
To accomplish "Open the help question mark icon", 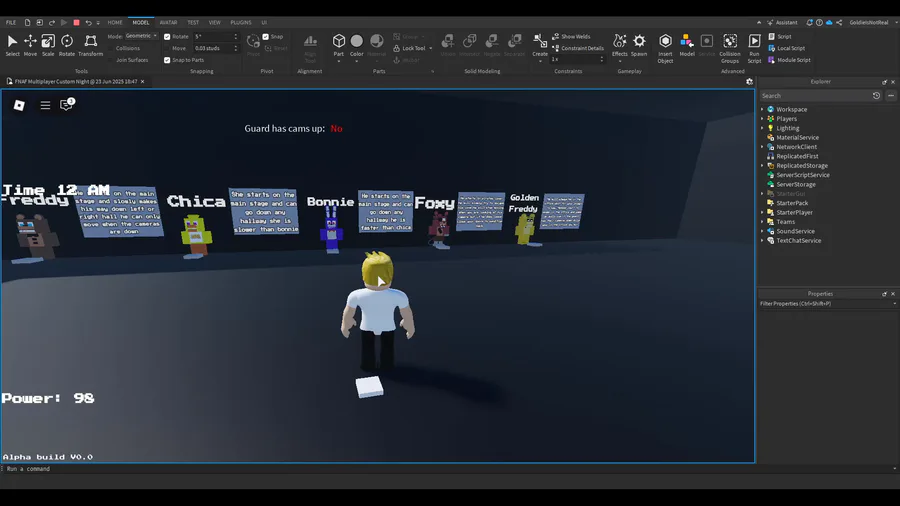I will (819, 22).
